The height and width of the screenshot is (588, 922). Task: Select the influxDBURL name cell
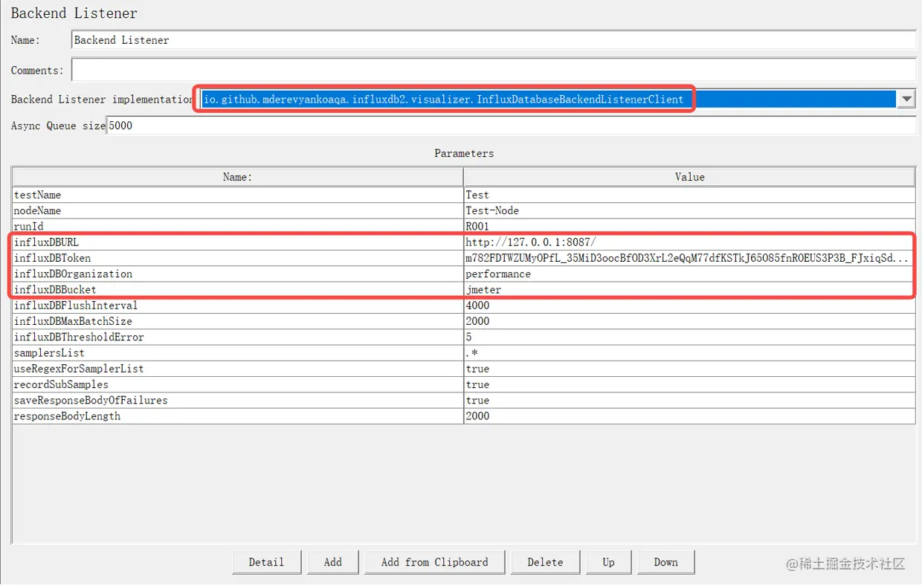point(238,242)
